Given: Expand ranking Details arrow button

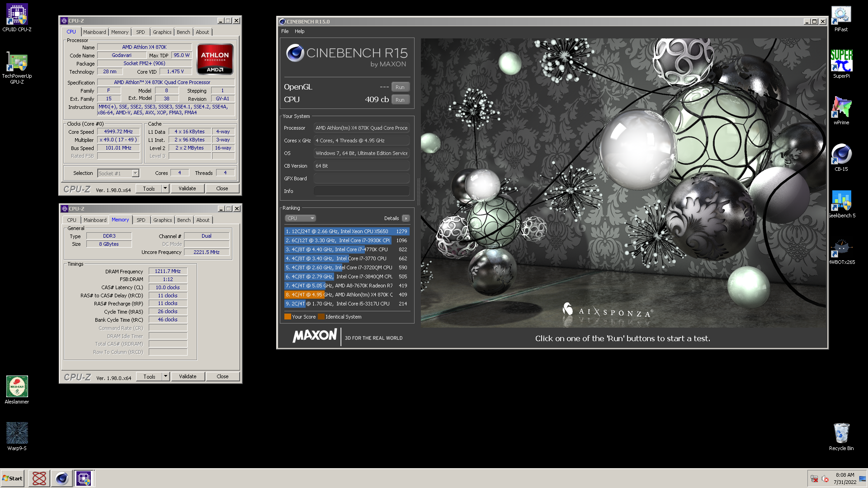Looking at the screenshot, I should (406, 218).
